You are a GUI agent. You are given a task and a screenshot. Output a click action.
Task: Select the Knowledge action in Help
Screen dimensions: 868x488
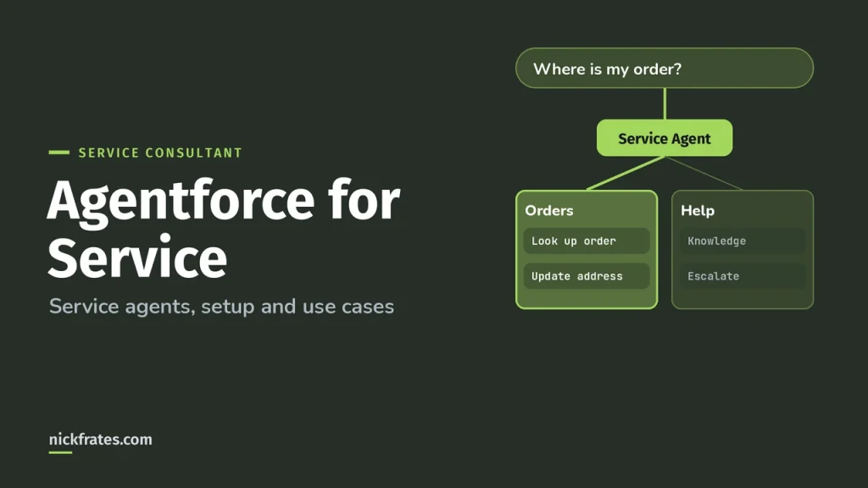point(743,241)
